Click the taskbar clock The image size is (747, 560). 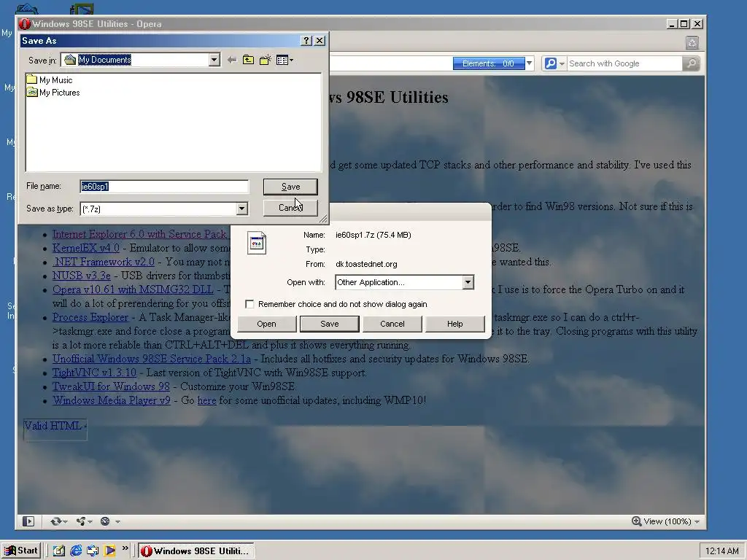[721, 551]
